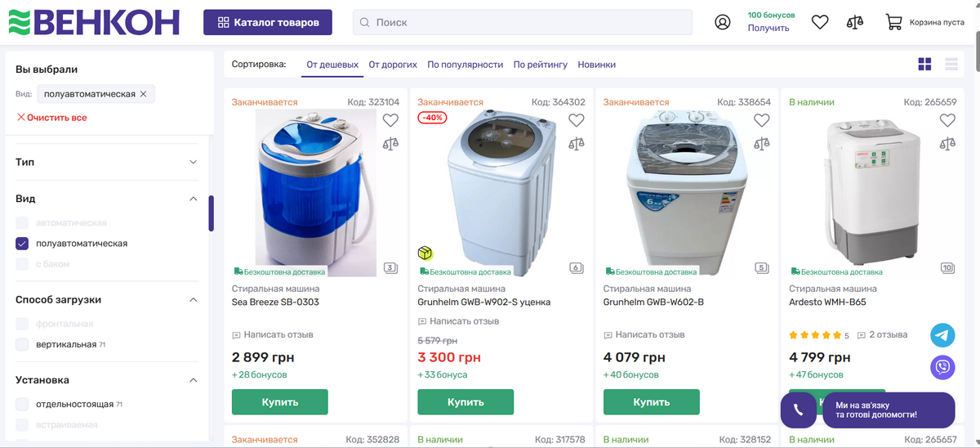Click Очистить все filters link
This screenshot has height=448, width=980.
click(x=51, y=118)
